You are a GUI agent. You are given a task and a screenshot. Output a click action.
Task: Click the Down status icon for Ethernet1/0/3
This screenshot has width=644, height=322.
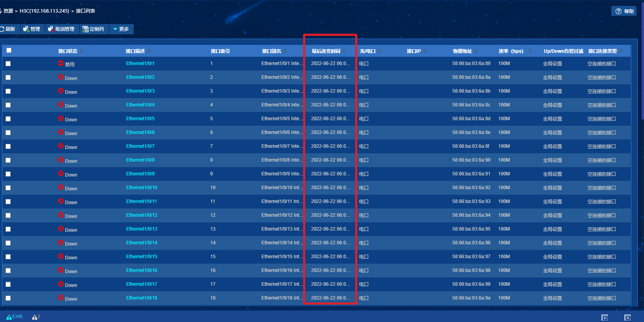click(61, 91)
